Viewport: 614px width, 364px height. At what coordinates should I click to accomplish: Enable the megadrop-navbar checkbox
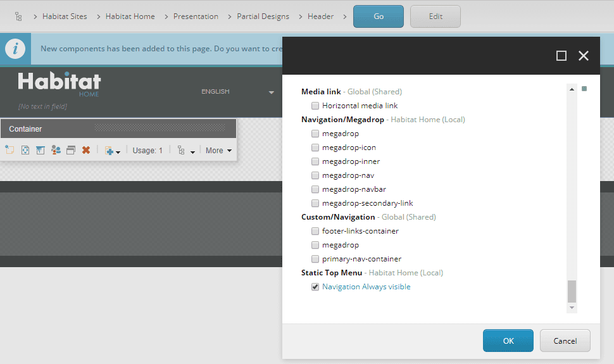(x=315, y=189)
